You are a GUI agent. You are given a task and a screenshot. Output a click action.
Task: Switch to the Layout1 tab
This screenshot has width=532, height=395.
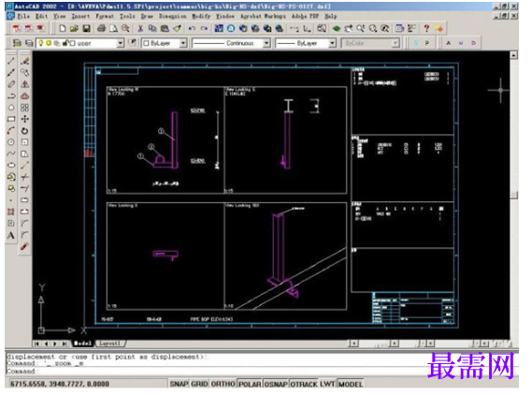pos(109,344)
